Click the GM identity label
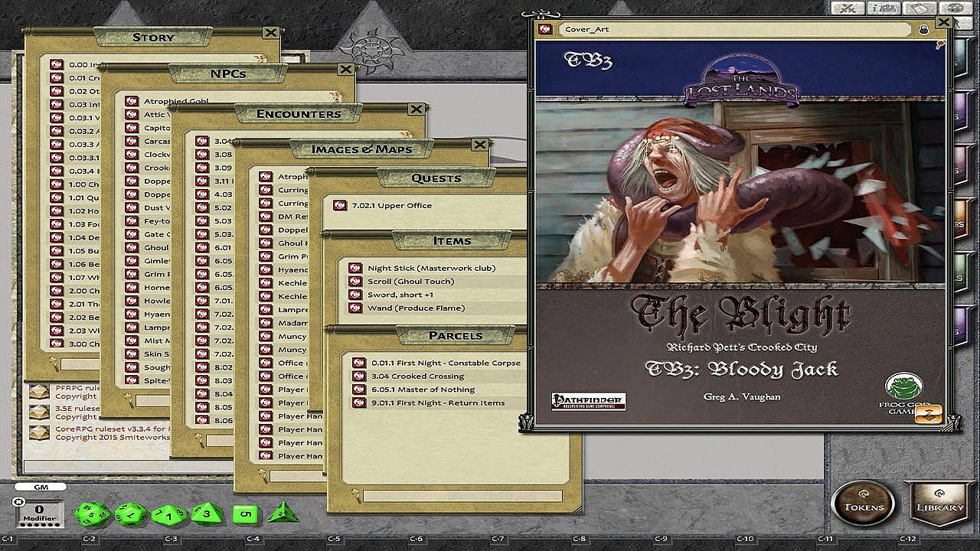This screenshot has width=980, height=551. coord(40,487)
